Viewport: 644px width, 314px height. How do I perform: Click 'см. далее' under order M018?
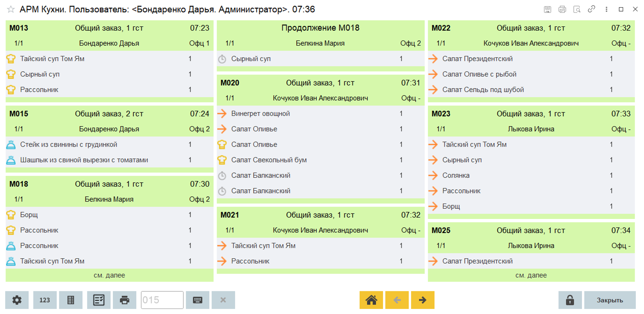tap(109, 275)
